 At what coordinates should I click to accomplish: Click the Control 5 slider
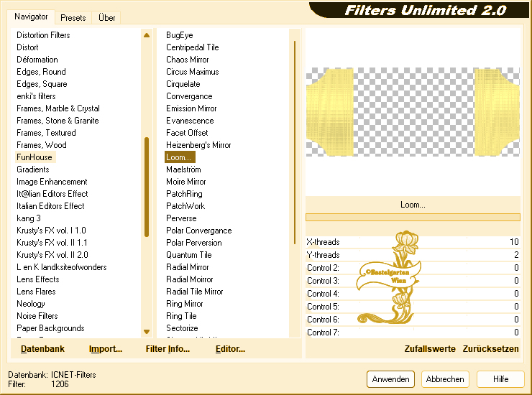pos(413,307)
